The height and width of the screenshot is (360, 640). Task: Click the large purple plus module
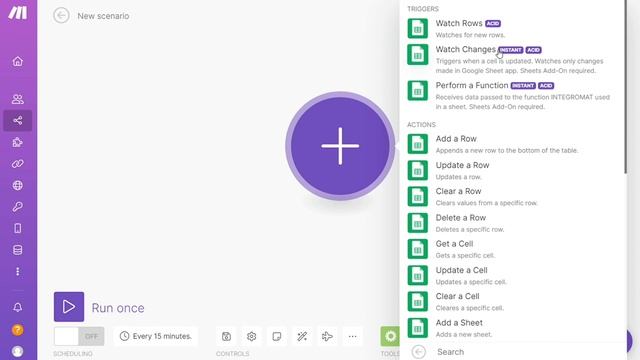340,146
